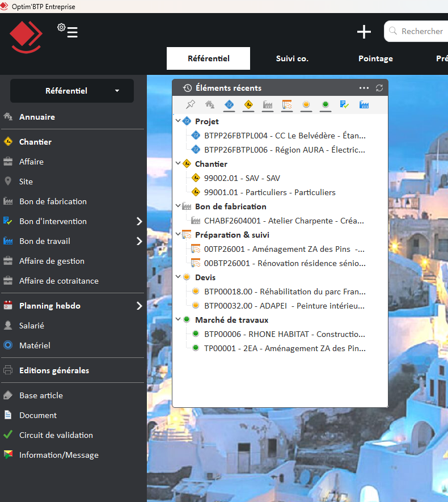The height and width of the screenshot is (502, 448).
Task: Expand the Bon d'intervention submenu arrow
Action: click(x=139, y=221)
